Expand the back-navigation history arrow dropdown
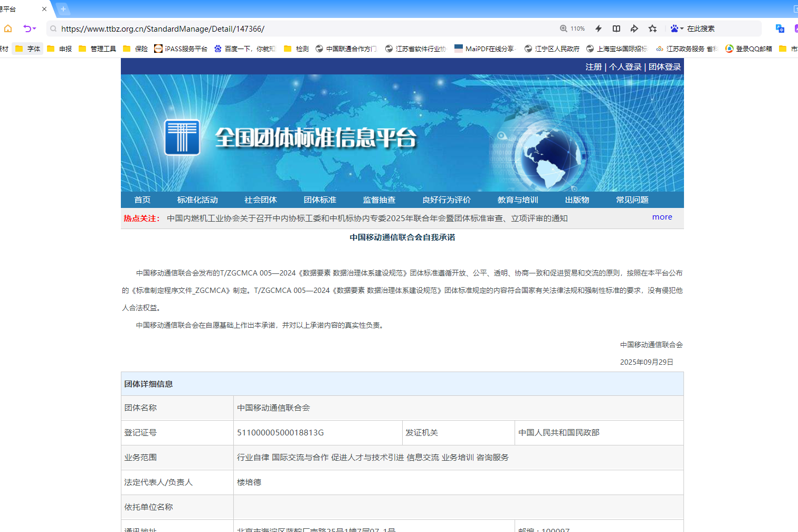The width and height of the screenshot is (798, 532). click(35, 28)
